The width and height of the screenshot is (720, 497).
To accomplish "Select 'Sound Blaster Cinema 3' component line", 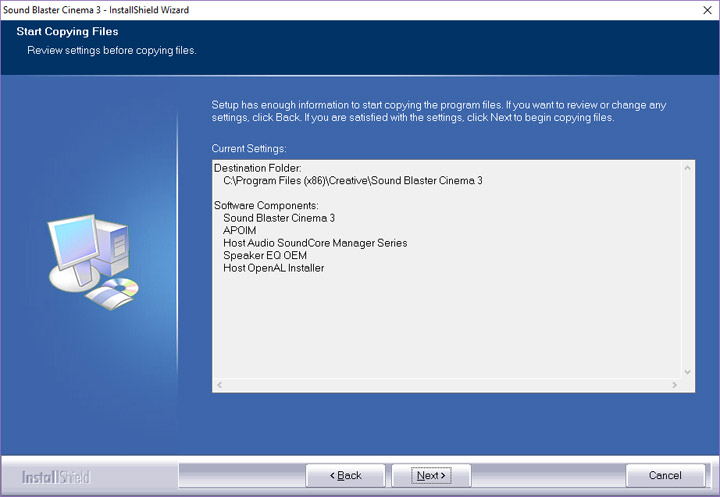I will tap(279, 218).
